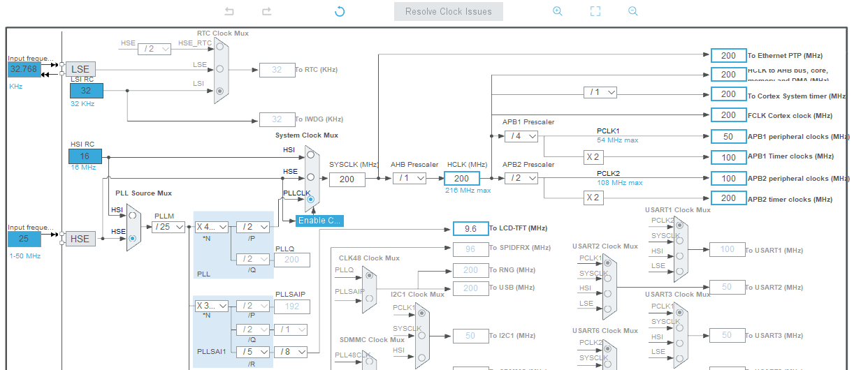Click the HSE oscillator block
The width and height of the screenshot is (868, 370).
tap(80, 239)
